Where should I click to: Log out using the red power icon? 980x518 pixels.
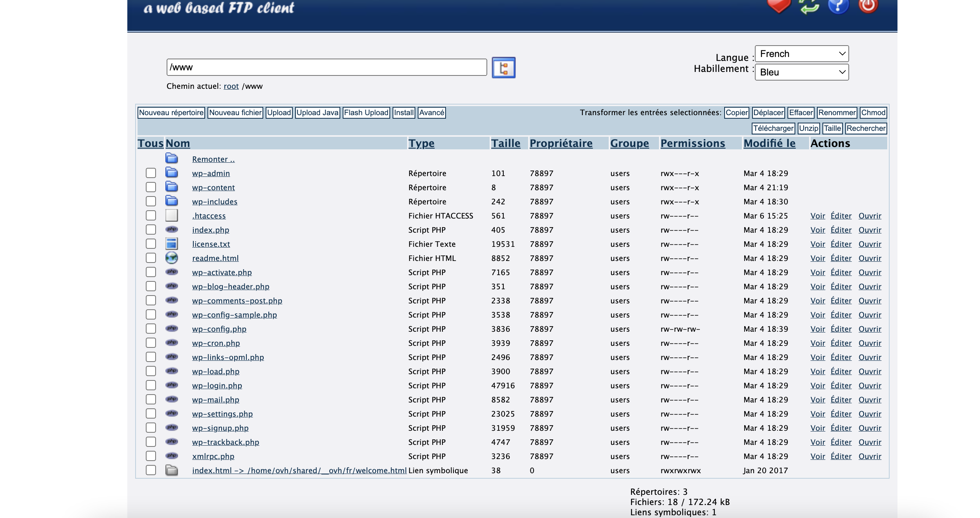coord(868,6)
